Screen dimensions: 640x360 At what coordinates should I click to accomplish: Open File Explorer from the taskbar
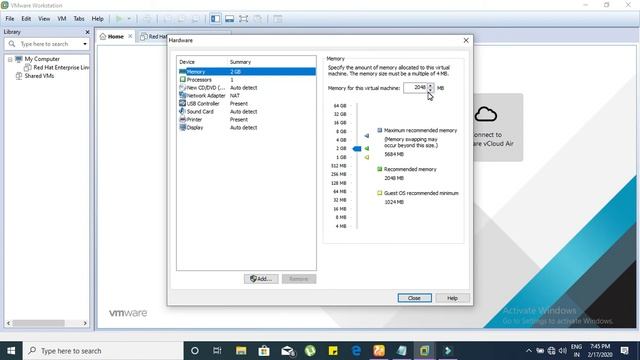click(x=241, y=351)
